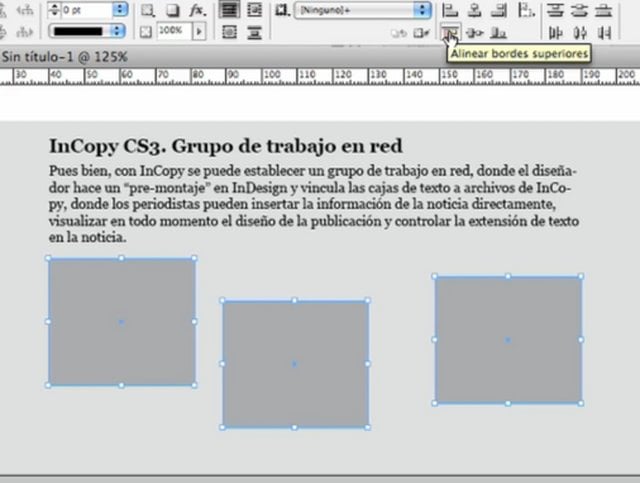Image resolution: width=640 pixels, height=483 pixels.
Task: Click the Align bottom edges icon
Action: (x=498, y=33)
